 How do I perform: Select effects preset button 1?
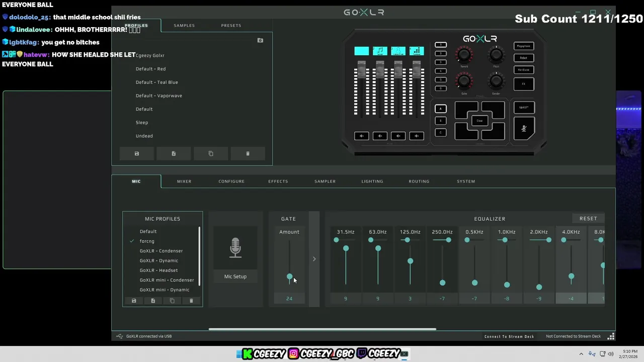coord(440,45)
